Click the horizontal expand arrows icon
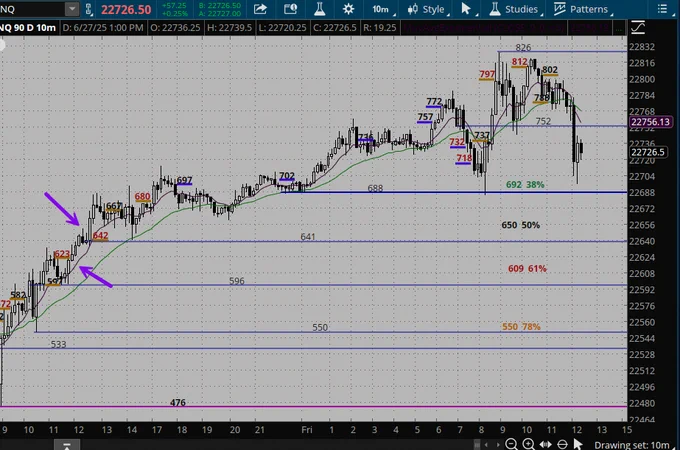680x450 pixels. point(546,444)
